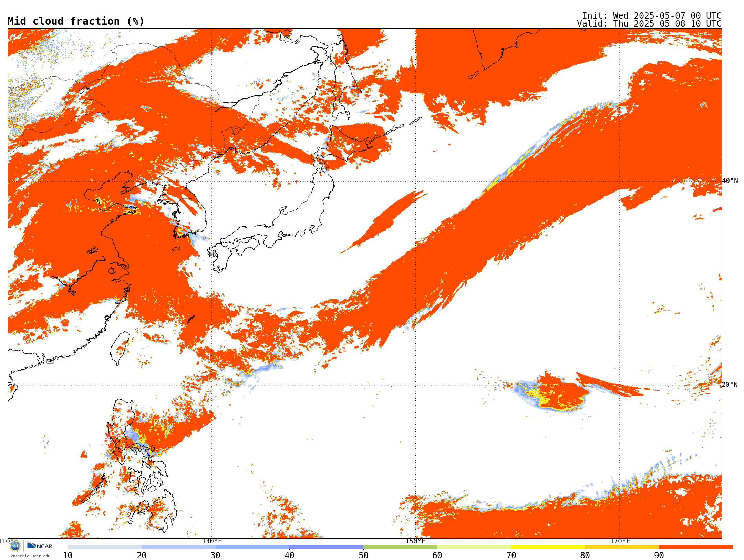
Task: Click the colorbar tick label 20
Action: [x=142, y=556]
